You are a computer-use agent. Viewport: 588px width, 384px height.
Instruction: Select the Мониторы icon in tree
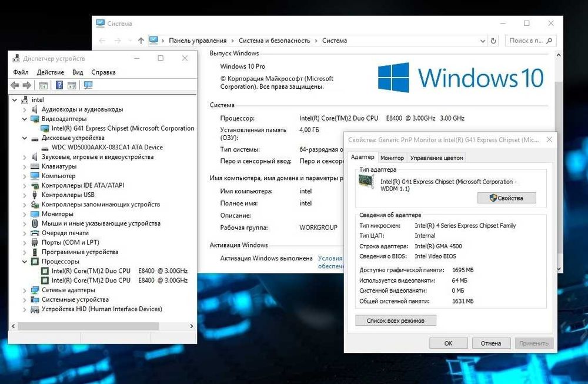click(x=35, y=213)
